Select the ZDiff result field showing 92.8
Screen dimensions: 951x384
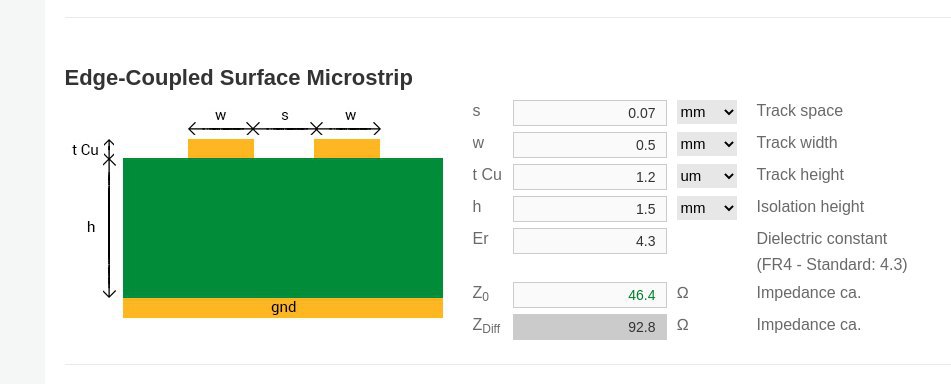(x=590, y=327)
